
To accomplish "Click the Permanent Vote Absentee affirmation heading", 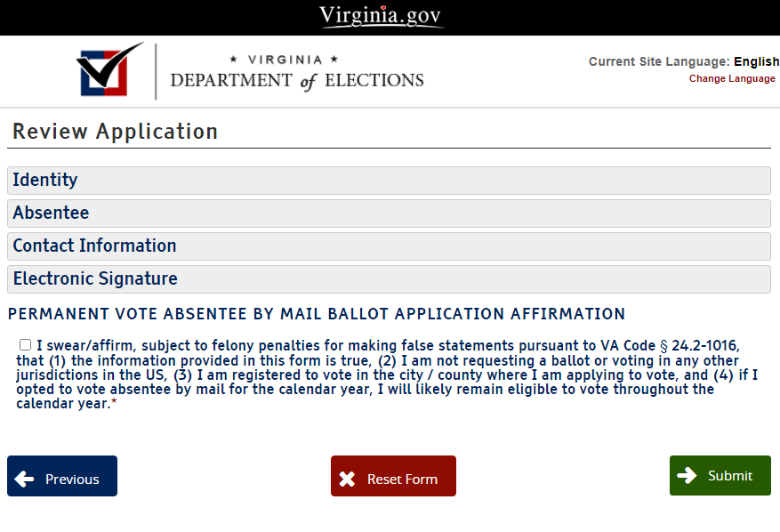I will [x=316, y=314].
